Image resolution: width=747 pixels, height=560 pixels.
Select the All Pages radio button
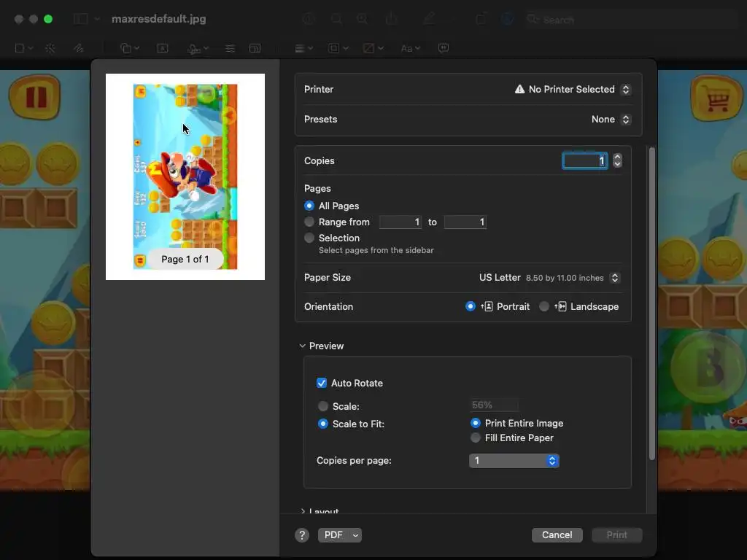pos(309,206)
